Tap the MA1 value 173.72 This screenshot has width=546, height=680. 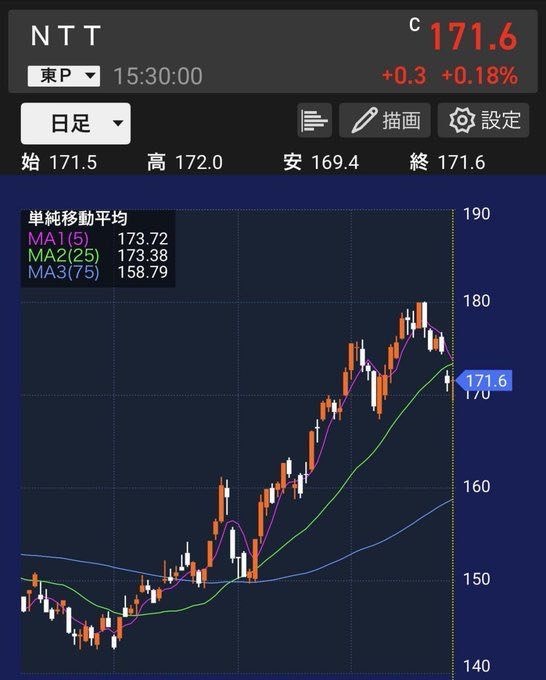click(143, 239)
